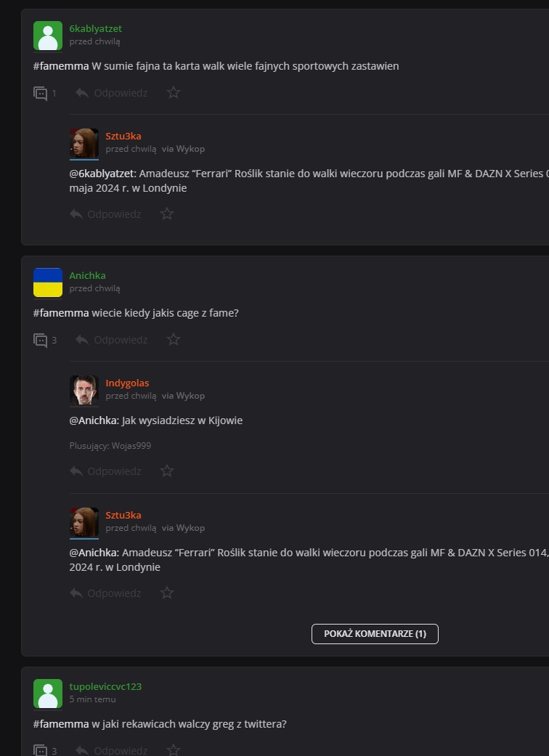
Task: Show hidden comments with POKAŻ KOMENTARZE (1)
Action: click(375, 634)
